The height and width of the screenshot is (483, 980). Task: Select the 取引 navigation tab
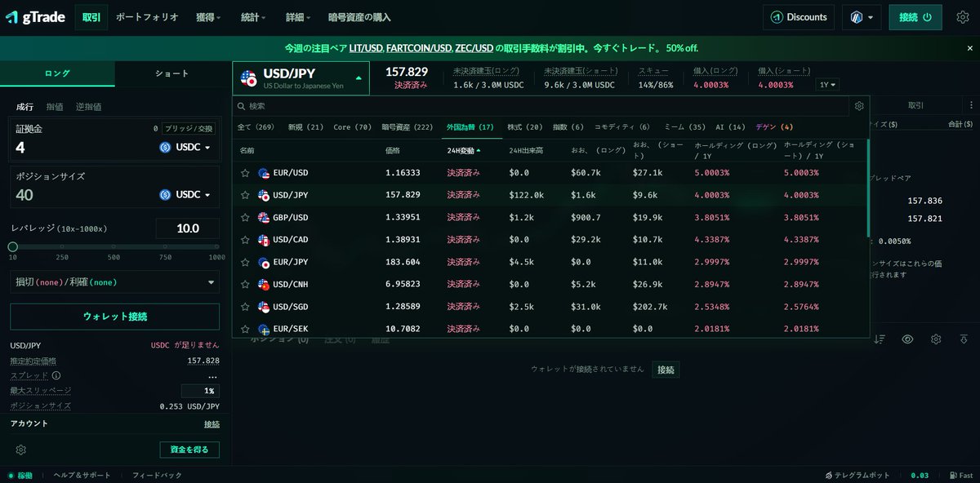point(91,17)
